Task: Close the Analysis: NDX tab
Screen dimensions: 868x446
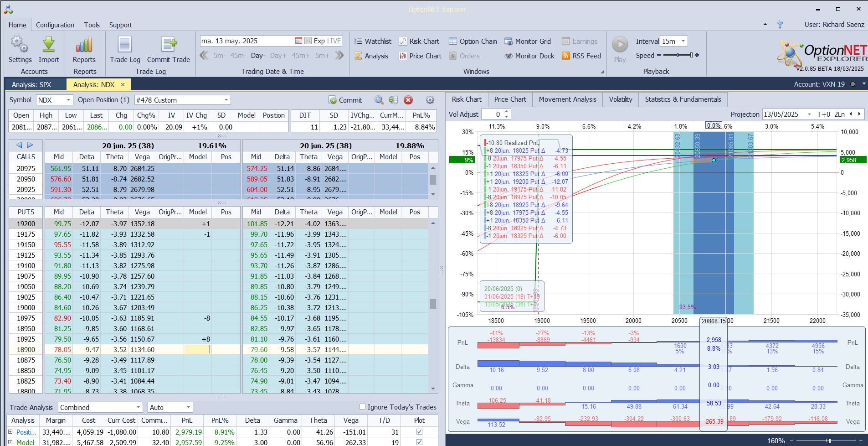Action: coord(123,84)
